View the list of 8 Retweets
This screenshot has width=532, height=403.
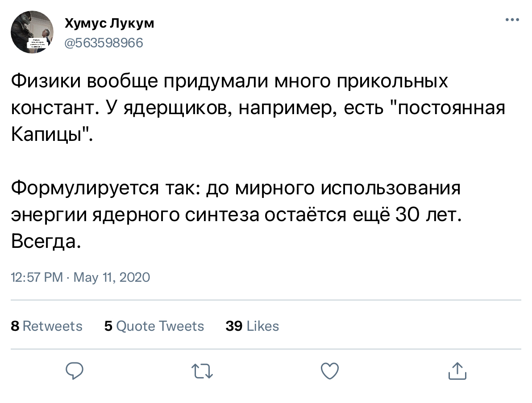(46, 326)
